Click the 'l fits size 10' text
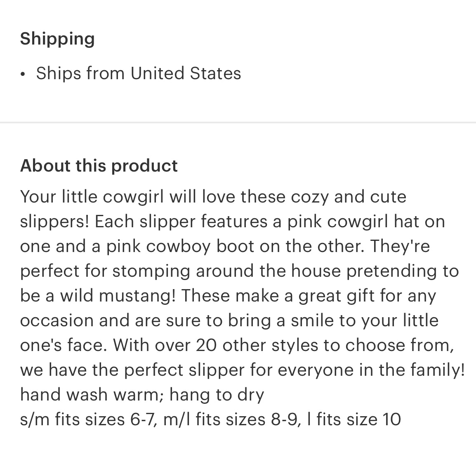Image resolution: width=476 pixels, height=450 pixels. [x=354, y=419]
